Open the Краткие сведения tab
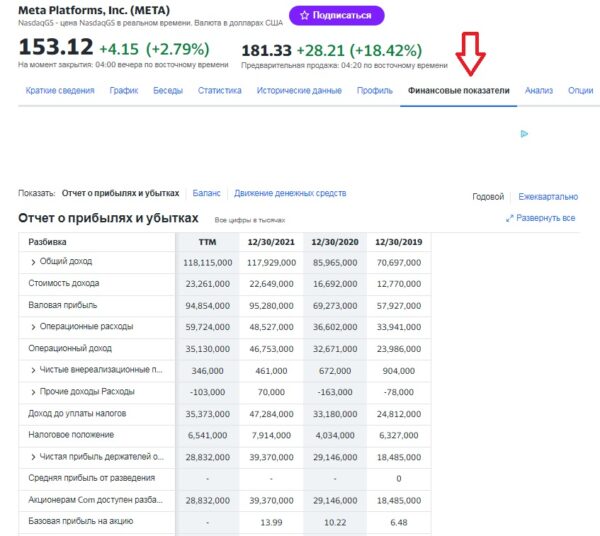 (60, 91)
